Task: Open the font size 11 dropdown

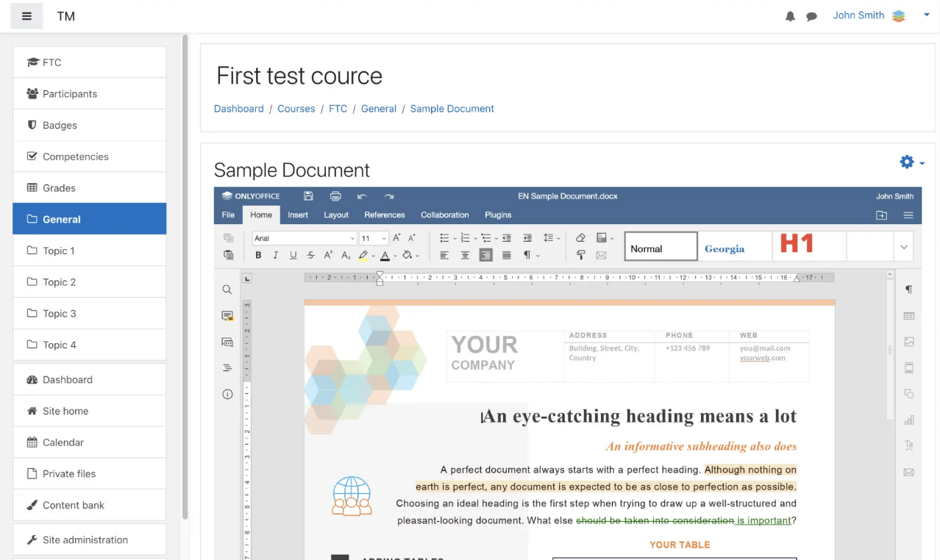Action: point(384,238)
